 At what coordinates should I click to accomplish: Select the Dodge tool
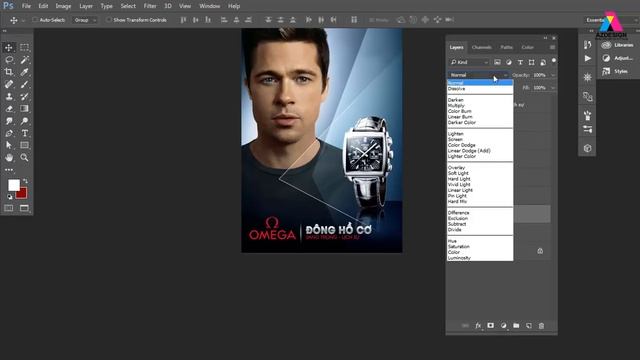[x=24, y=121]
